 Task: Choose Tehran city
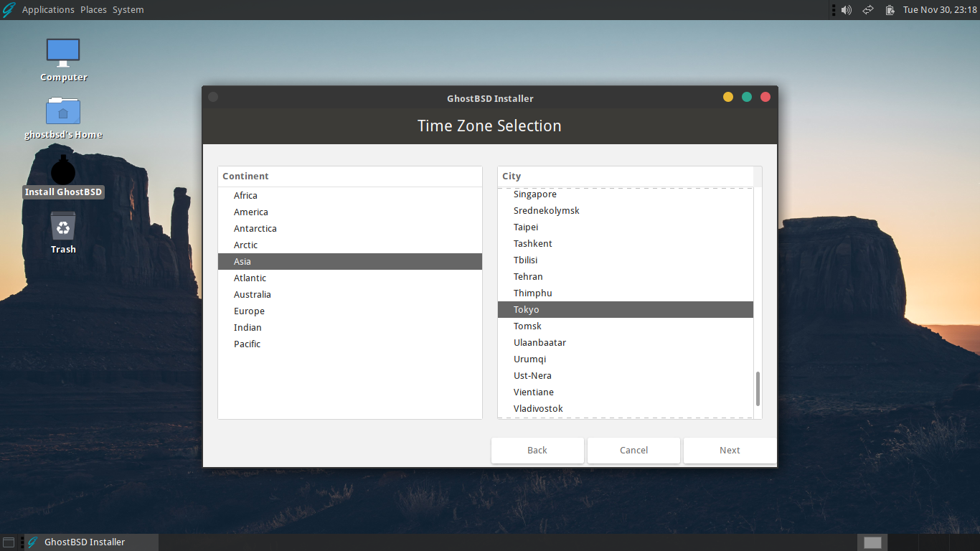(x=626, y=277)
